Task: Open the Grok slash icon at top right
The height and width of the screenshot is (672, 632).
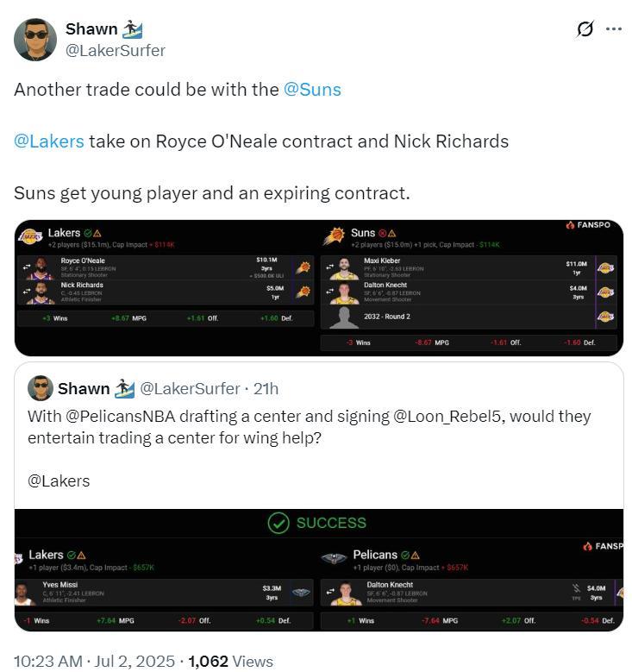Action: (x=585, y=29)
